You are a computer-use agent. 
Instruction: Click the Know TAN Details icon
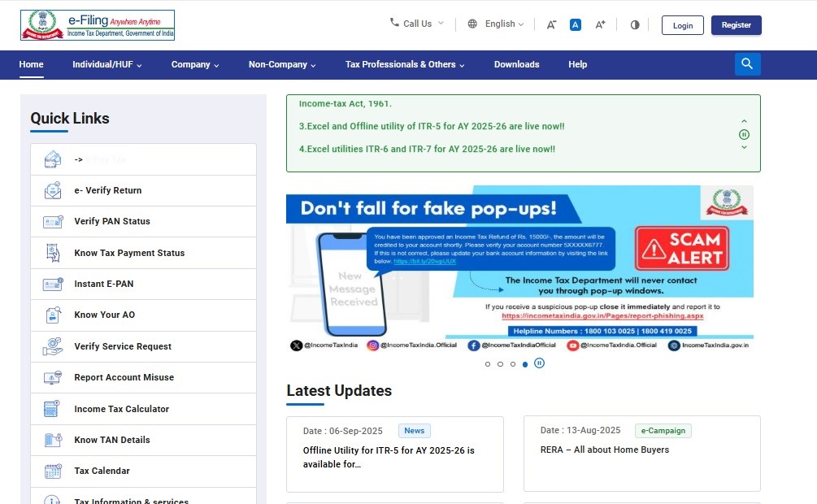53,440
